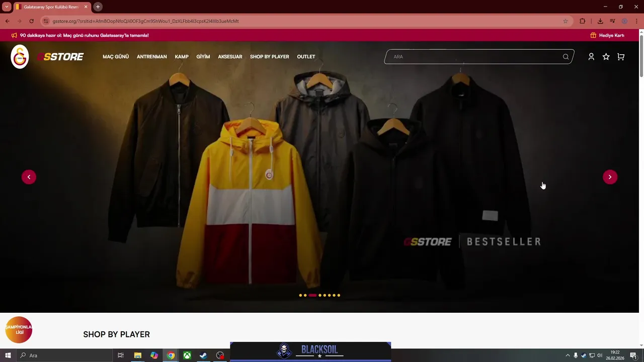Open Chrome downloads icon
The height and width of the screenshot is (362, 644).
pos(600,21)
